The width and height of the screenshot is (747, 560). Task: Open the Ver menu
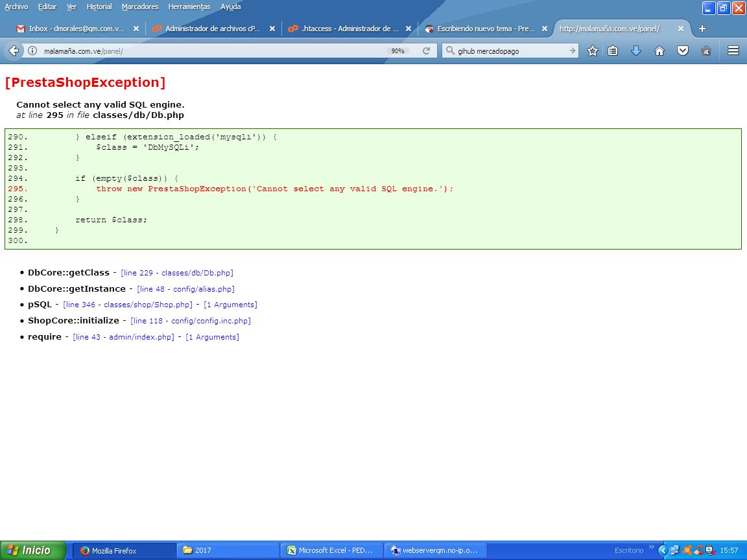pos(71,6)
